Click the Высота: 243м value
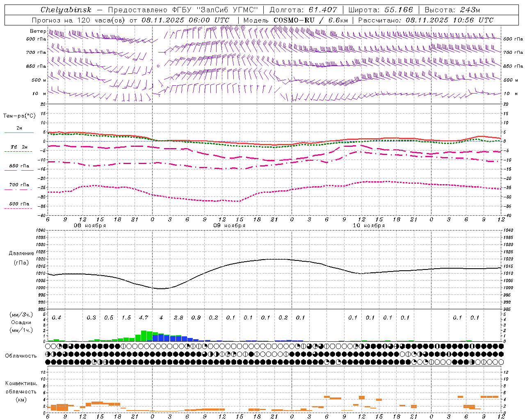The image size is (525, 420). pos(452,10)
